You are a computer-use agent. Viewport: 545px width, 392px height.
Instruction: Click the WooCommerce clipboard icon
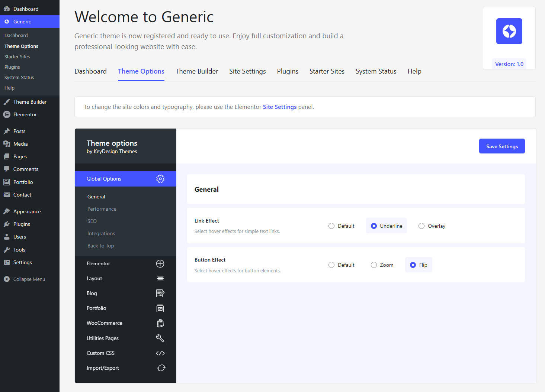tap(160, 323)
